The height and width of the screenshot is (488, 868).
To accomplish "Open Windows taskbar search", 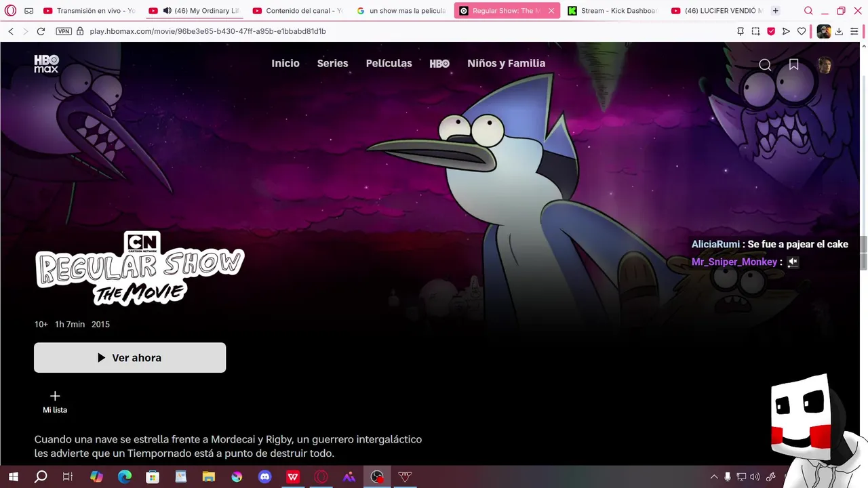I will (41, 477).
